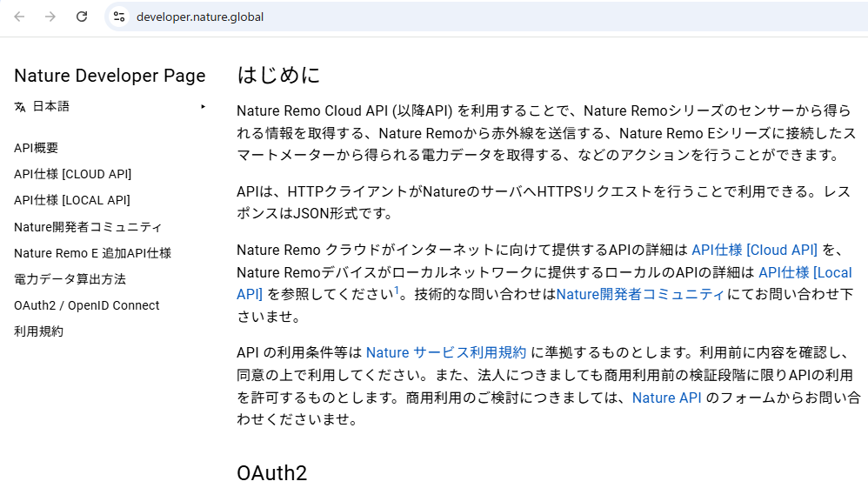The height and width of the screenshot is (488, 868).
Task: Navigate to OAuth2 / OpenID Connect sidebar item
Action: 87,305
